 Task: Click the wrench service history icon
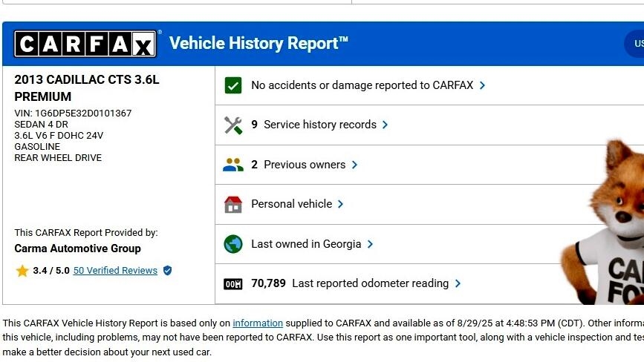coord(233,125)
